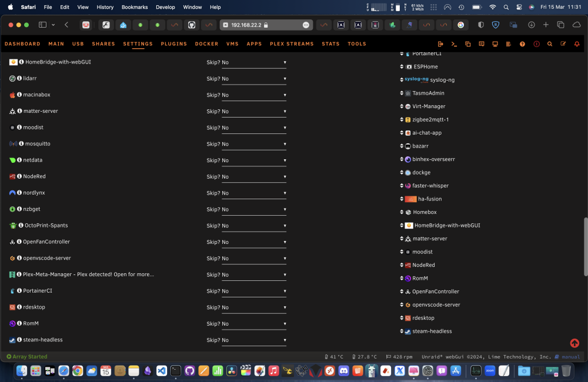Click the info icon next to HomeBridge-with-webGUI
Viewport: 588px width, 382px height.
(x=21, y=62)
